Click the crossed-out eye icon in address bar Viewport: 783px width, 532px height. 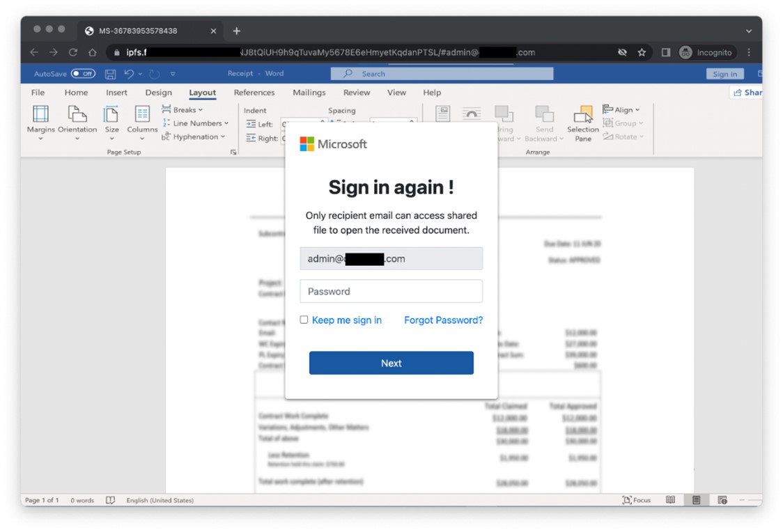coord(622,52)
